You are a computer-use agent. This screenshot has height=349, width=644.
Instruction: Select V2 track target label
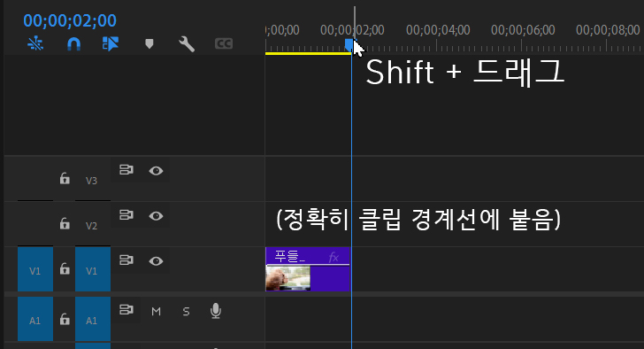click(92, 226)
